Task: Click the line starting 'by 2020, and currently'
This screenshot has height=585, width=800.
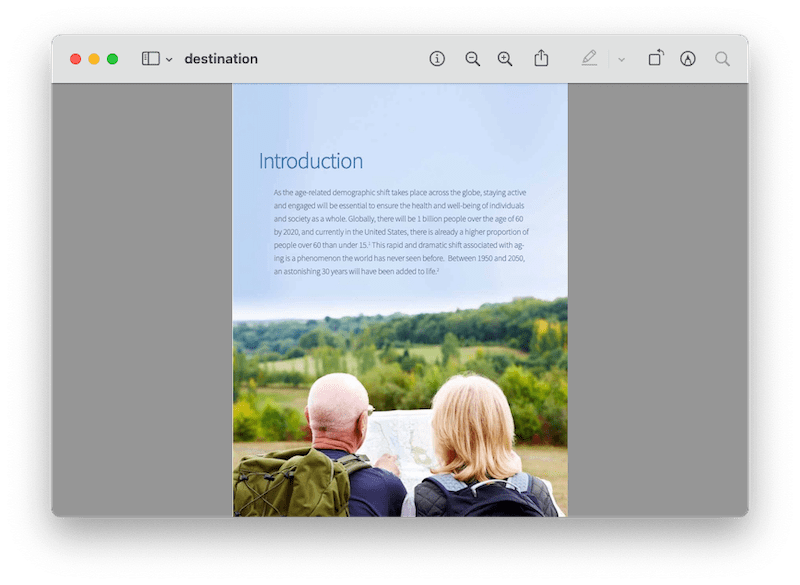Action: [x=401, y=232]
